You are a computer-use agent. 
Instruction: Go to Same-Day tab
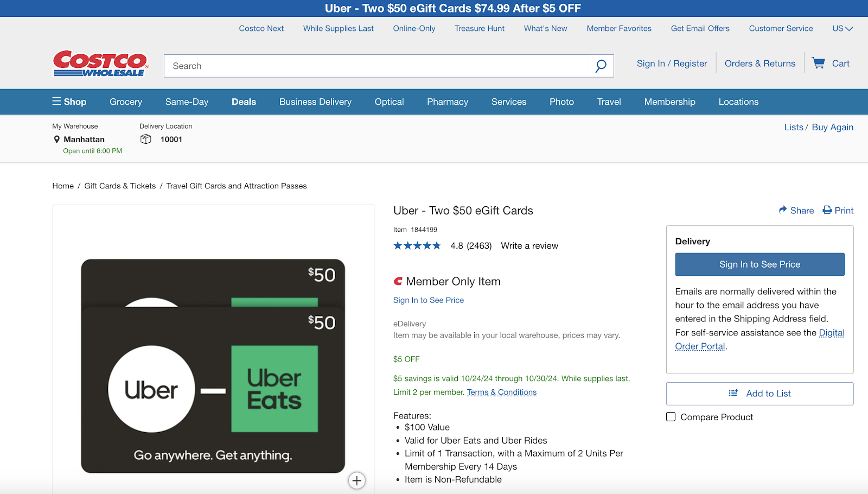(x=187, y=102)
